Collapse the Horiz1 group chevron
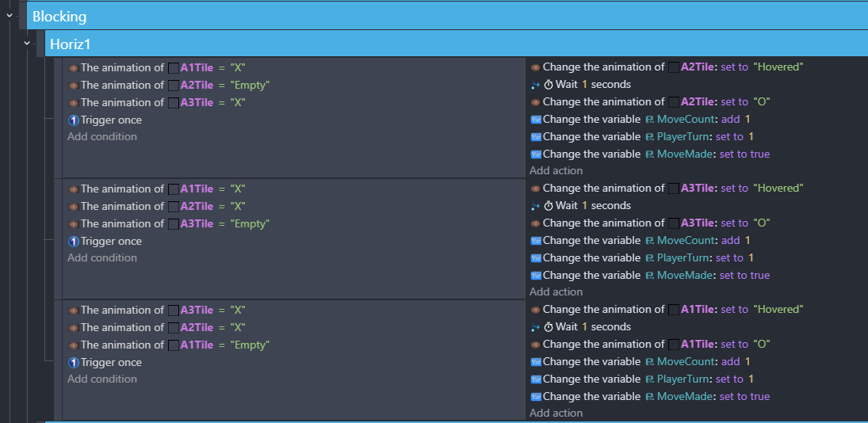868x423 pixels. [27, 43]
